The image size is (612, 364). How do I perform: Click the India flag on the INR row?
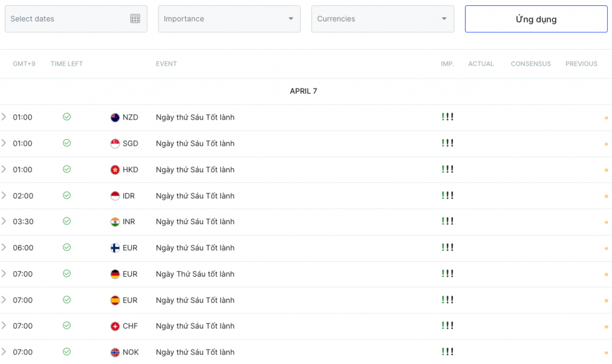114,222
